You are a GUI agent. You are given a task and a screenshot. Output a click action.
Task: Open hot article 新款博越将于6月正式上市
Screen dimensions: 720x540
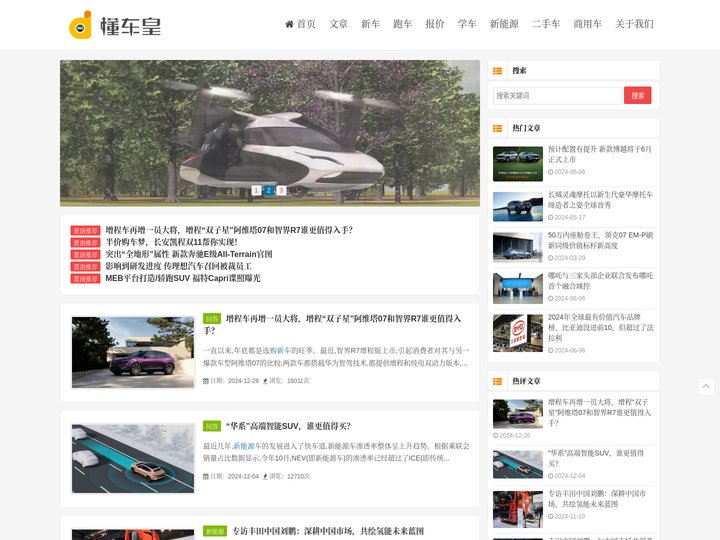(600, 154)
